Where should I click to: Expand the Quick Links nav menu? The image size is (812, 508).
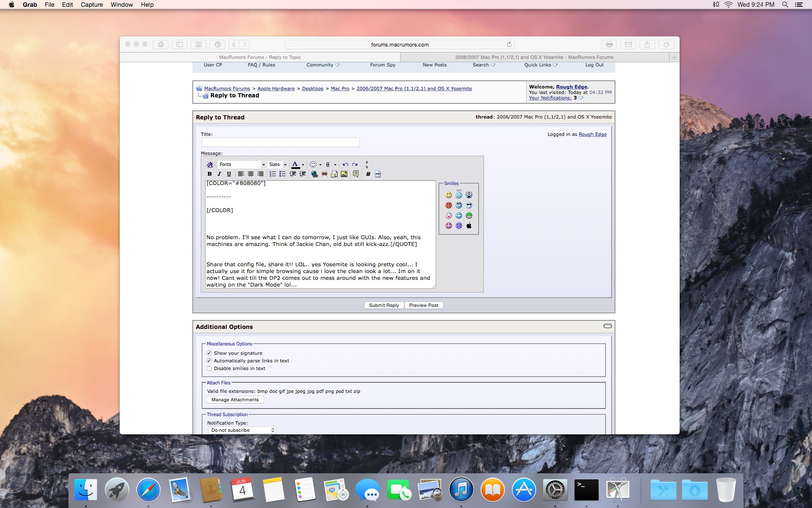point(541,65)
